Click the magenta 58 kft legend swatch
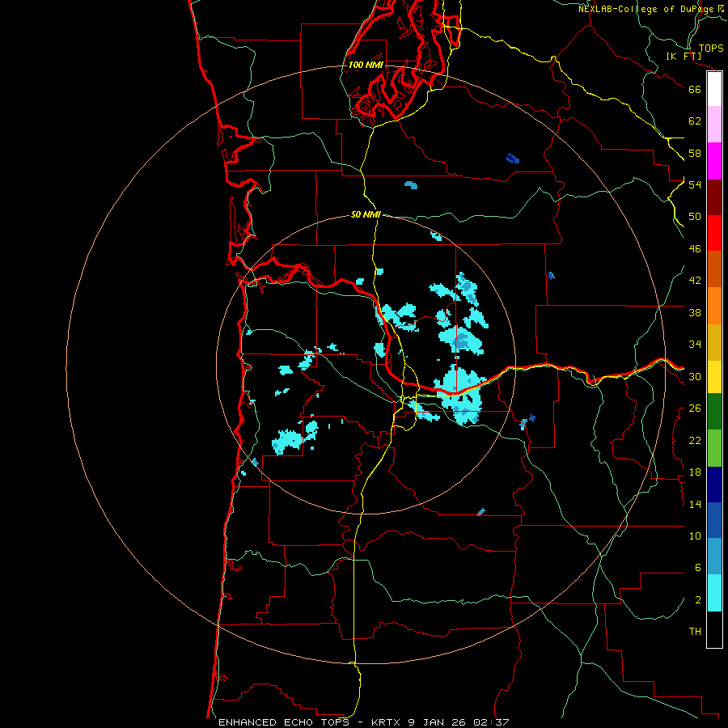 click(x=714, y=161)
